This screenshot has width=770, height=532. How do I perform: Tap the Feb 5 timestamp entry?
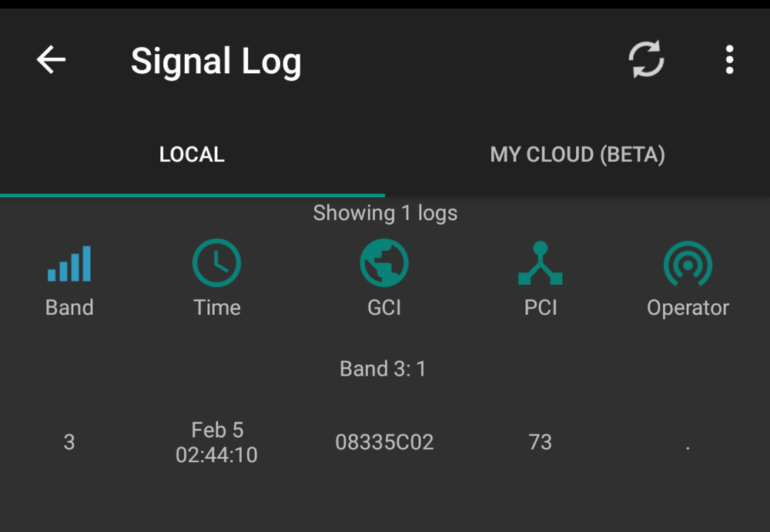pyautogui.click(x=216, y=442)
